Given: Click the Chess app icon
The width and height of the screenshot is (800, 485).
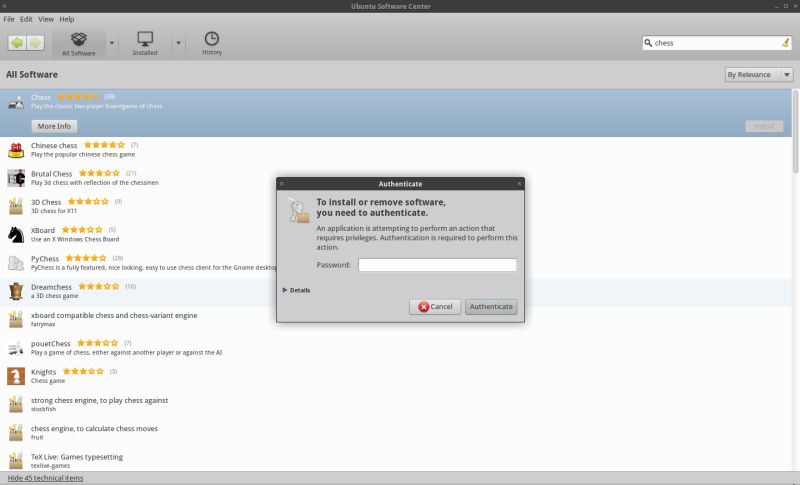Looking at the screenshot, I should pos(16,102).
